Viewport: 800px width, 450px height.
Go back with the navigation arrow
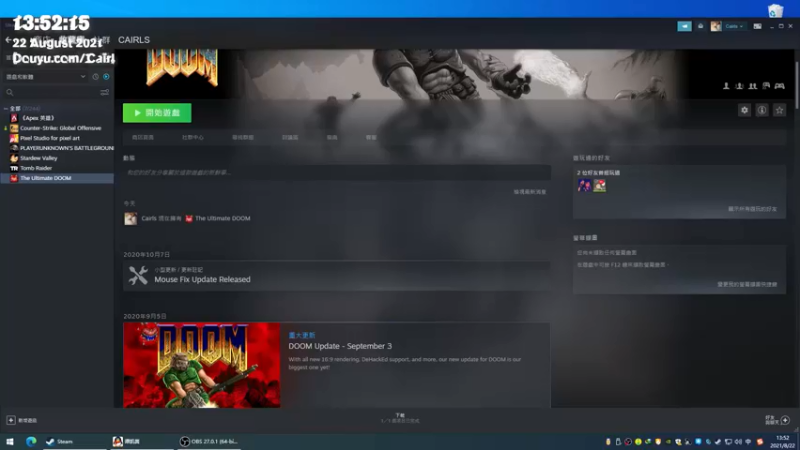8,39
